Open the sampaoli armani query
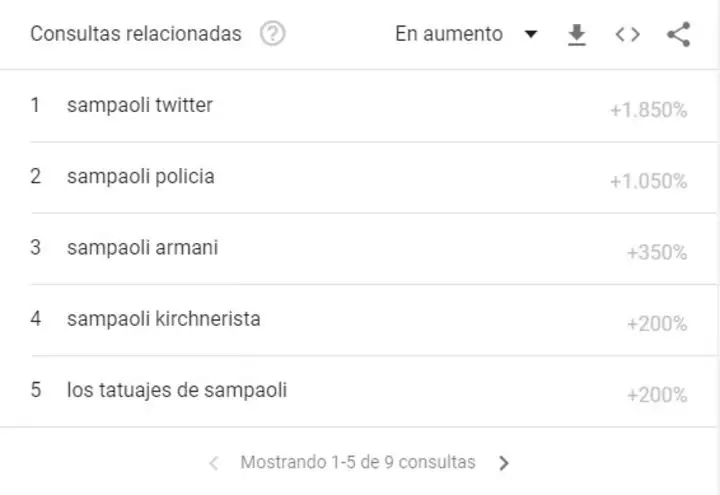Screen dimensions: 720x495 pos(142,248)
